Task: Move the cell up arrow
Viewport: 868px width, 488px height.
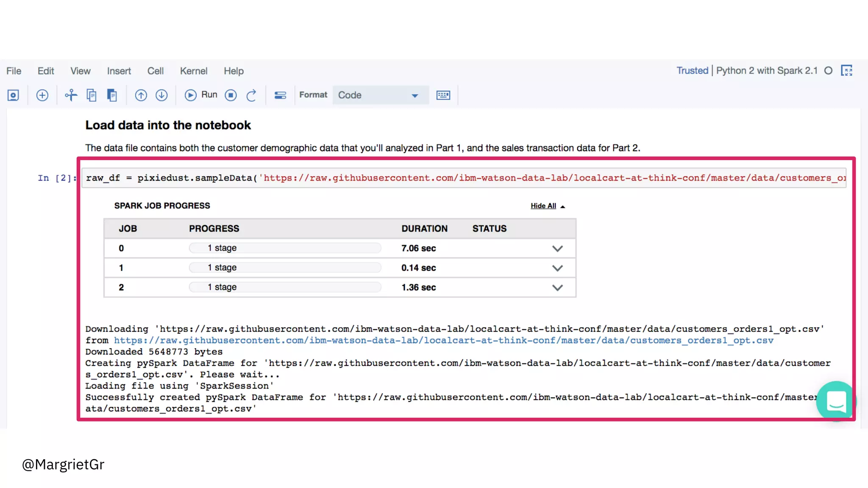Action: [141, 95]
